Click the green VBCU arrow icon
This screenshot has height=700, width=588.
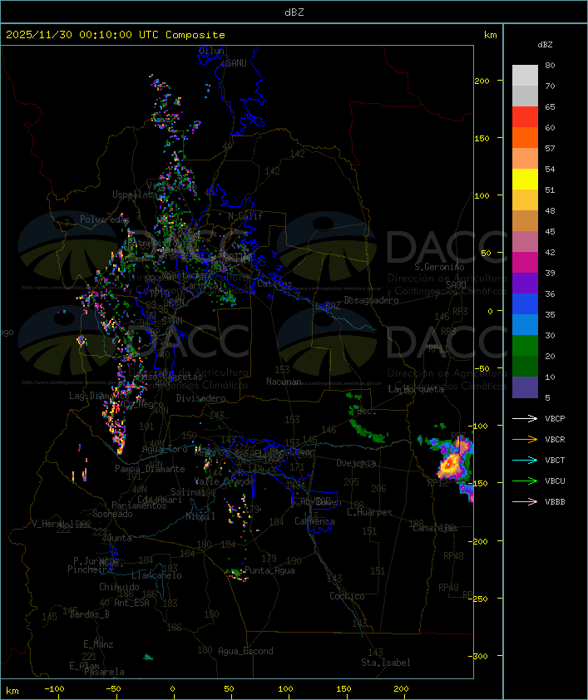click(x=525, y=481)
